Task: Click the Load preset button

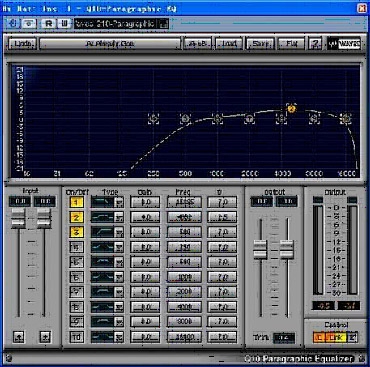Action: [x=229, y=44]
